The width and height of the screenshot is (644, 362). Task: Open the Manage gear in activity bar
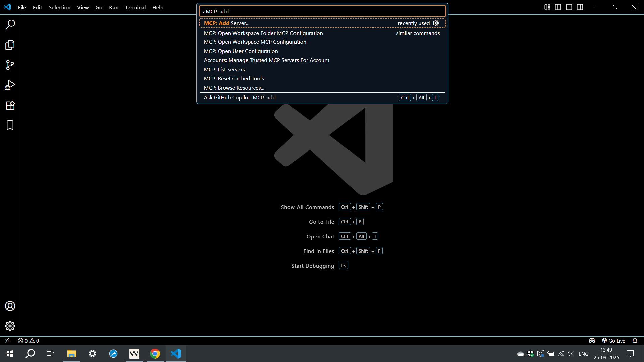click(10, 326)
